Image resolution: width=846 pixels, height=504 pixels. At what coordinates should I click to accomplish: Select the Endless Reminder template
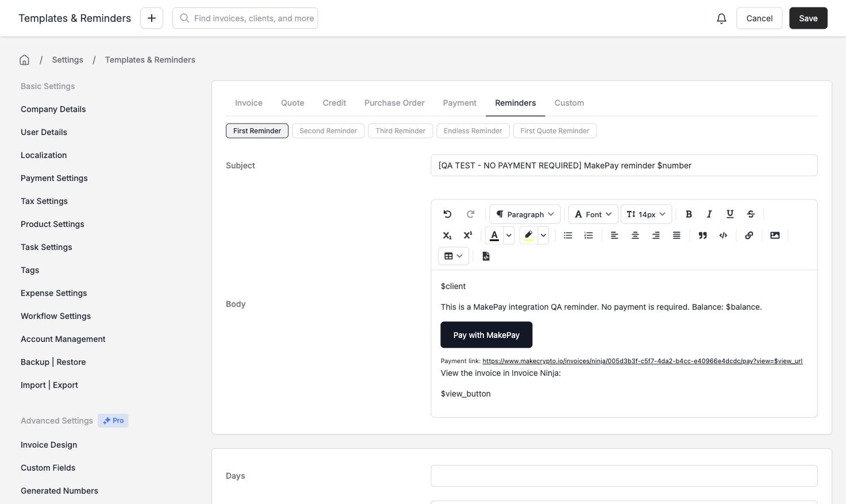[x=473, y=131]
